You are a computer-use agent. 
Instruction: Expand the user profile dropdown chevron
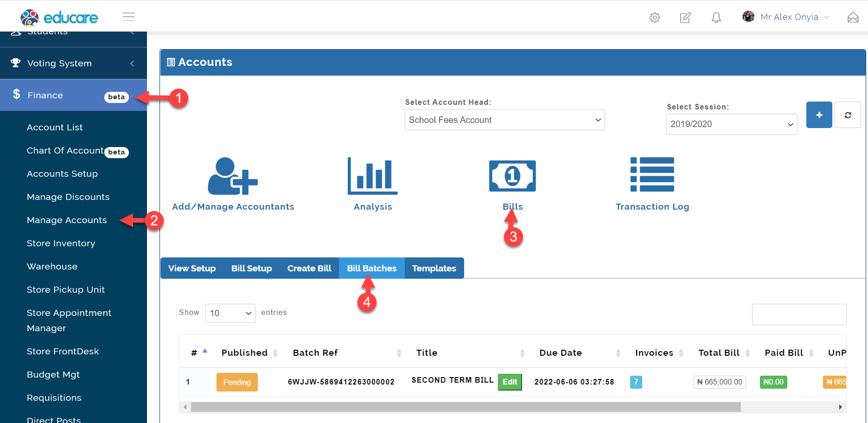(826, 17)
